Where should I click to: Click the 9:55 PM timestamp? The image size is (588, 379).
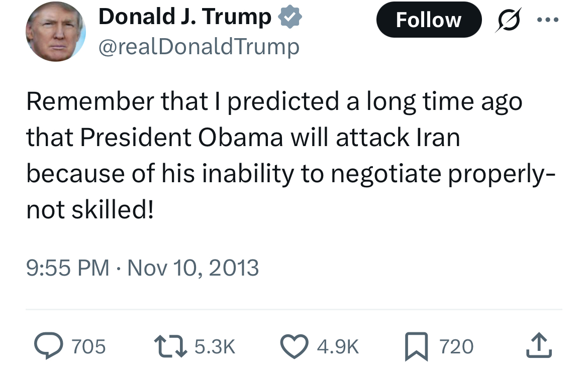67,268
